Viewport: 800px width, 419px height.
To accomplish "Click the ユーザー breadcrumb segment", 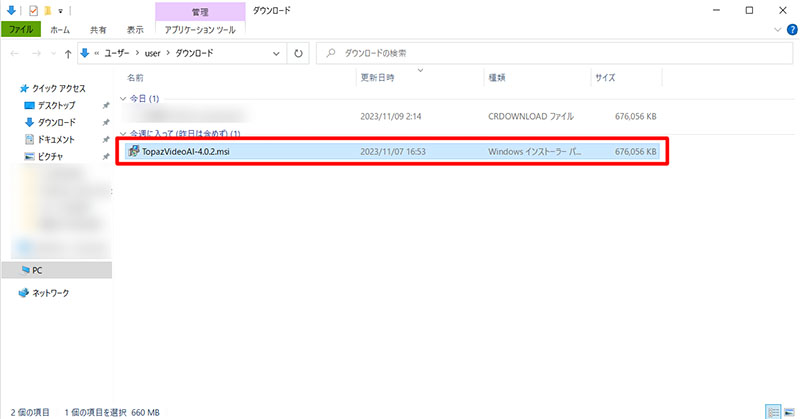I will pyautogui.click(x=117, y=53).
